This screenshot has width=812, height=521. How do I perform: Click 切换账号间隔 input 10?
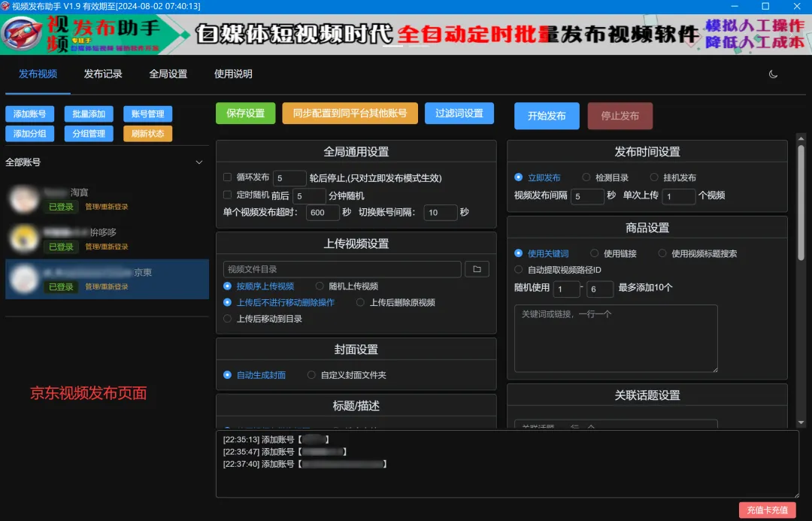(x=440, y=212)
